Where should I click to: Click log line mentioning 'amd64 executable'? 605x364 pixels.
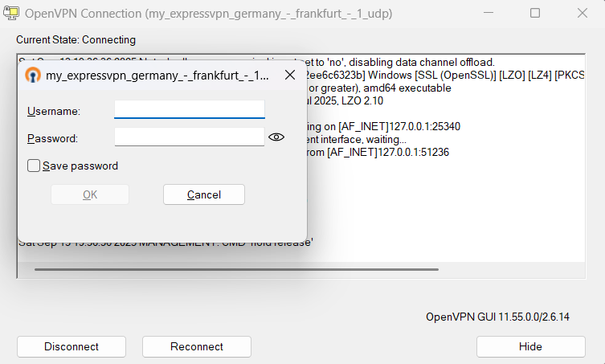tap(380, 88)
